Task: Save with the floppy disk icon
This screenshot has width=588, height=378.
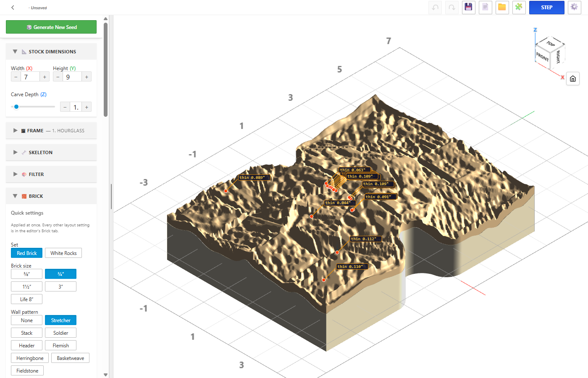Action: (x=469, y=8)
